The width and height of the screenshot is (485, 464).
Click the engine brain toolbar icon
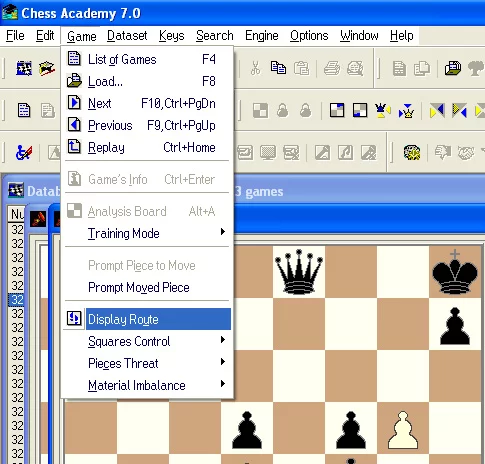412,153
